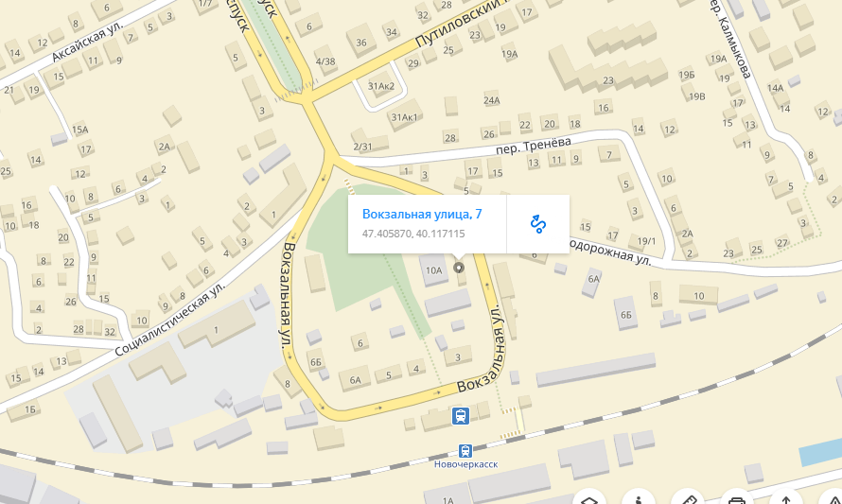Screen dimensions: 842x504
Task: Click the route-building icon in the address popup
Action: 538,224
